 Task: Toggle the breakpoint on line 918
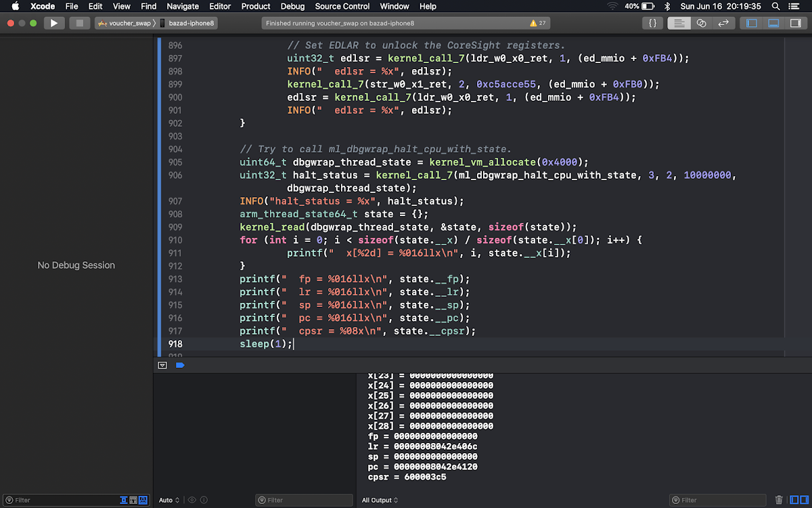pyautogui.click(x=175, y=343)
